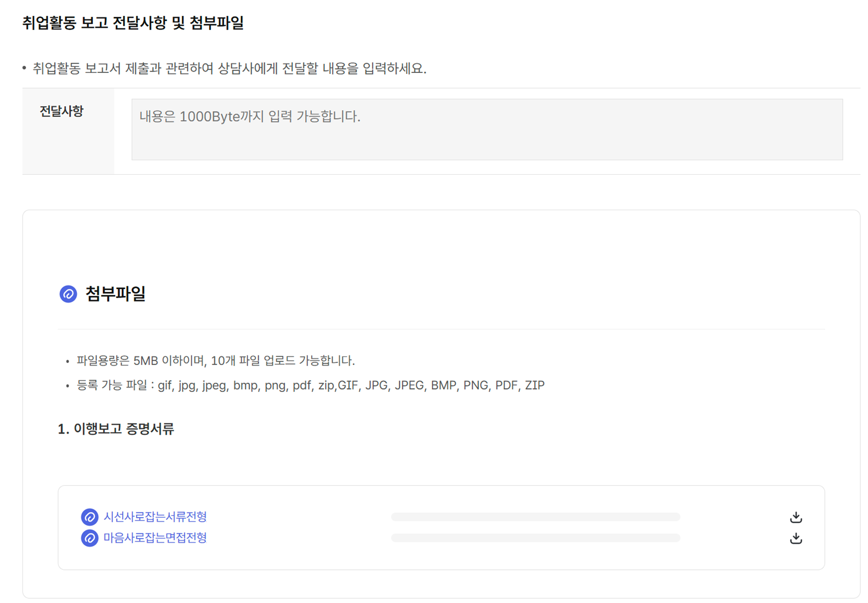Click the ZIP text in allowed formats
868x603 pixels.
[x=535, y=385]
